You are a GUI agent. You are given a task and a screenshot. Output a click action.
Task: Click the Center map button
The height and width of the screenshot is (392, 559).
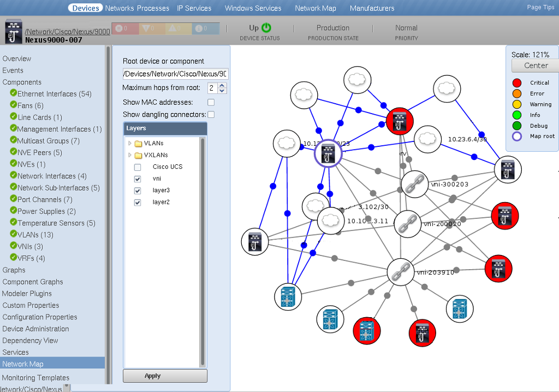(x=536, y=66)
